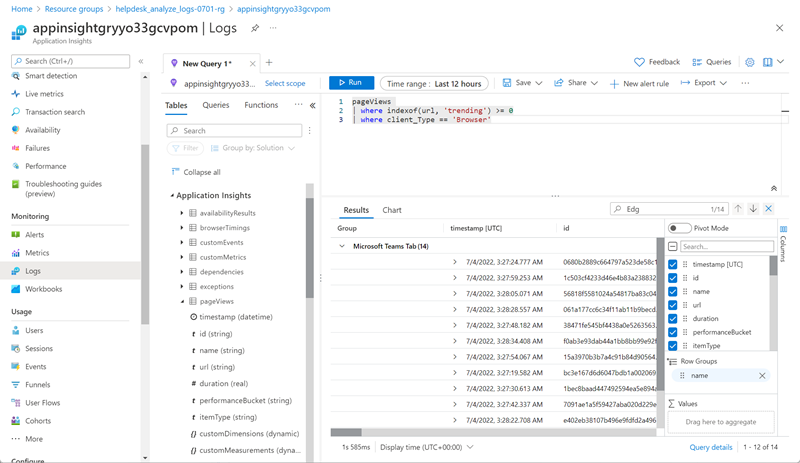800x463 pixels.
Task: Open query settings gear icon
Action: [749, 62]
